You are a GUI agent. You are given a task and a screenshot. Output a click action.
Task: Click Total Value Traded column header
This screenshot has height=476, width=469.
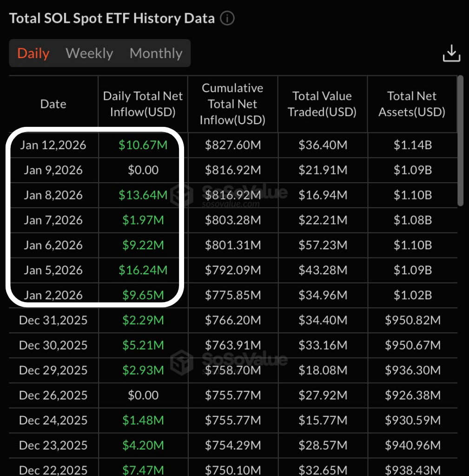pos(322,104)
